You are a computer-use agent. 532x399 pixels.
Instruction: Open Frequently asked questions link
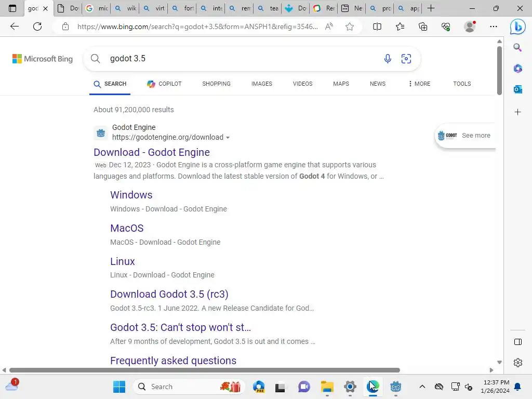(174, 361)
